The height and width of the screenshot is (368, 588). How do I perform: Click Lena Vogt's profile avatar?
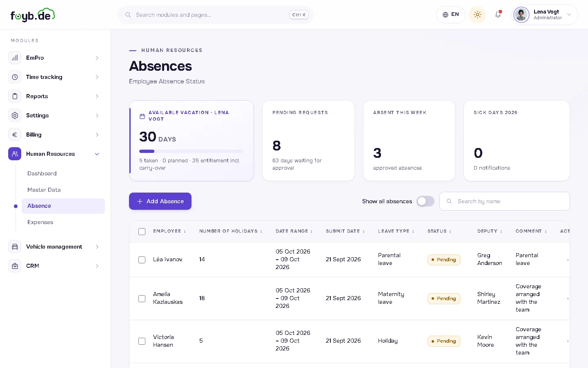point(521,15)
